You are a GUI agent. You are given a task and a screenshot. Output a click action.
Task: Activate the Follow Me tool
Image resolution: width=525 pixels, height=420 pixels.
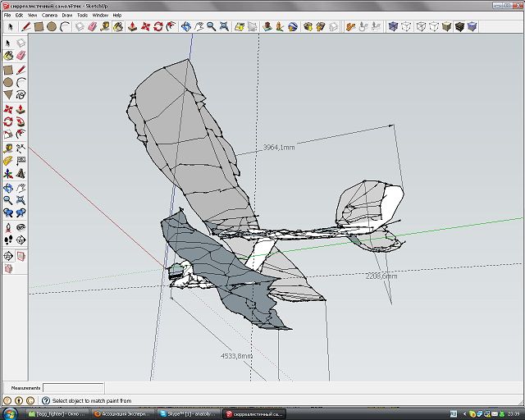click(21, 121)
